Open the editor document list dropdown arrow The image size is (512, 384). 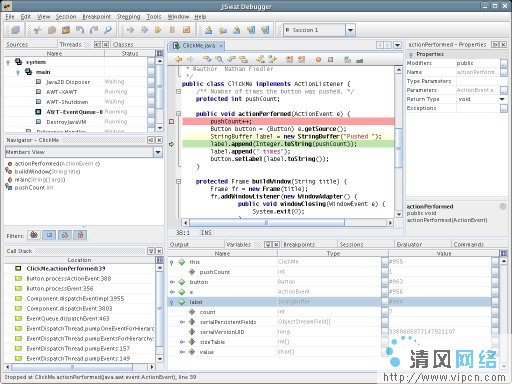coord(397,45)
